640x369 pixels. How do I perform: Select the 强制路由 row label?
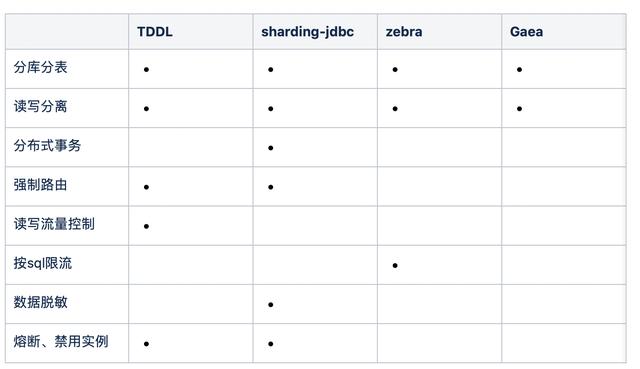[x=40, y=185]
